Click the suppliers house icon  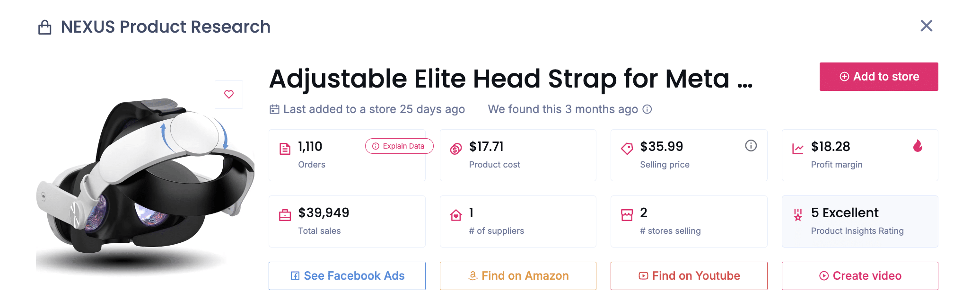(455, 215)
